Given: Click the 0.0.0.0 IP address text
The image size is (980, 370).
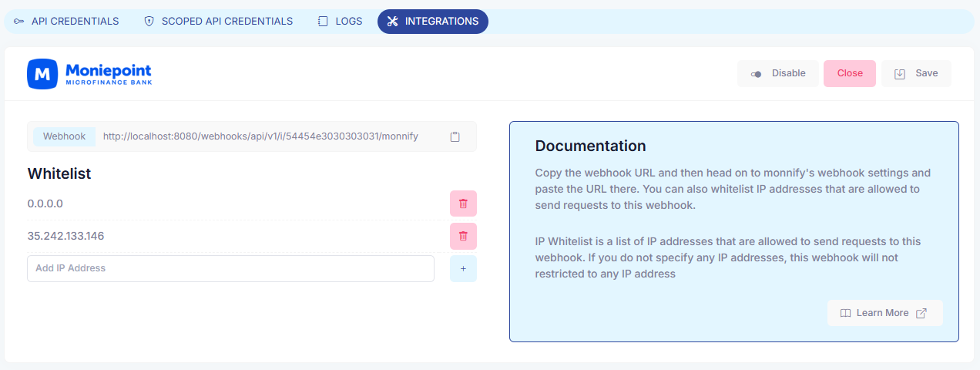Looking at the screenshot, I should (x=45, y=204).
